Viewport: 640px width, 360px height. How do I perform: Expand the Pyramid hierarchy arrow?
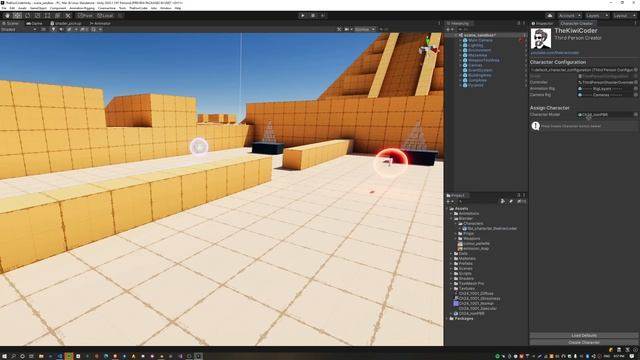point(460,85)
